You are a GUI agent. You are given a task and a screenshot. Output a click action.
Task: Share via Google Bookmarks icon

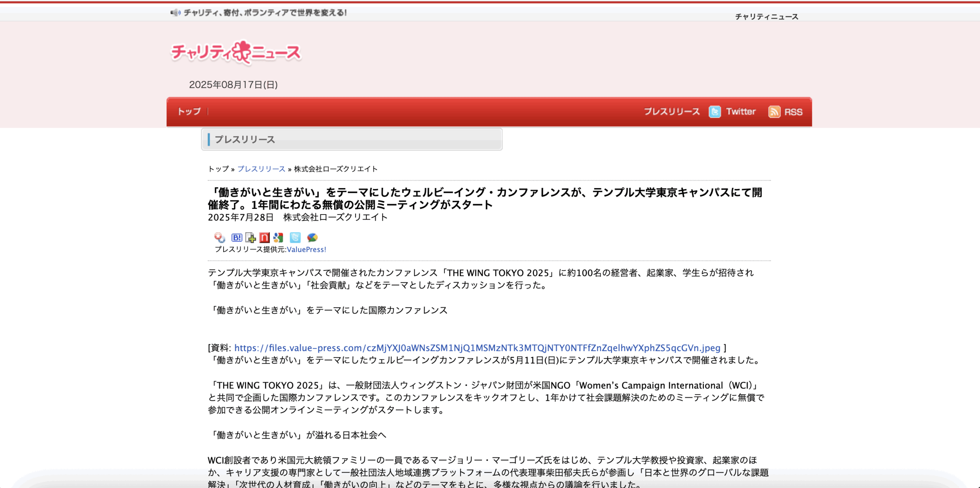click(279, 237)
